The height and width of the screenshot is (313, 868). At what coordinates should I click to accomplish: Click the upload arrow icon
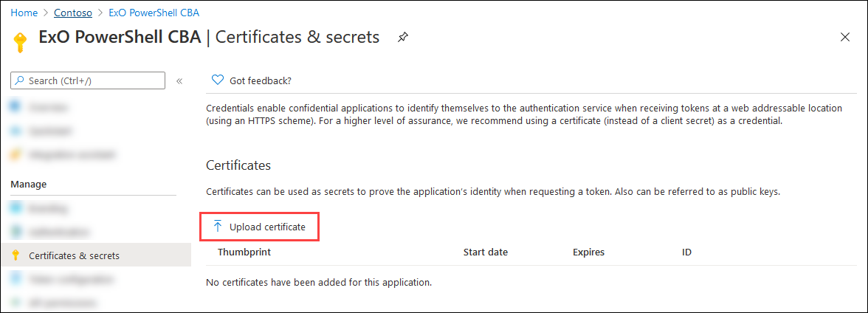point(218,227)
